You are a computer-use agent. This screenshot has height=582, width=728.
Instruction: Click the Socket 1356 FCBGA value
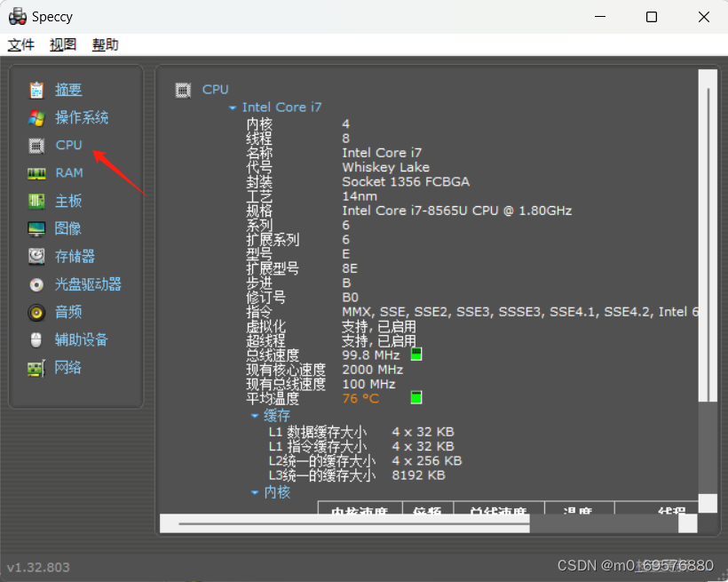point(406,182)
